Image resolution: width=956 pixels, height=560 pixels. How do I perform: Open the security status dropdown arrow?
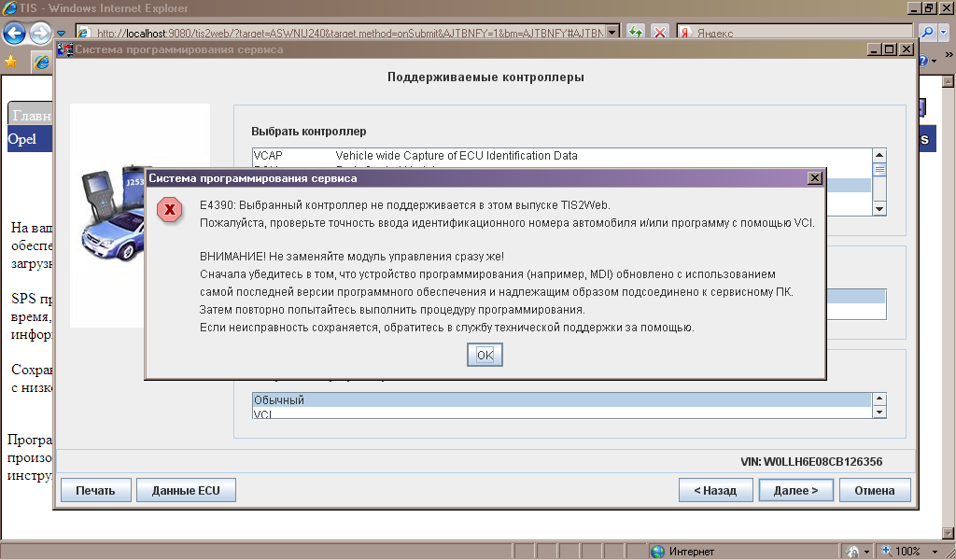click(x=867, y=553)
